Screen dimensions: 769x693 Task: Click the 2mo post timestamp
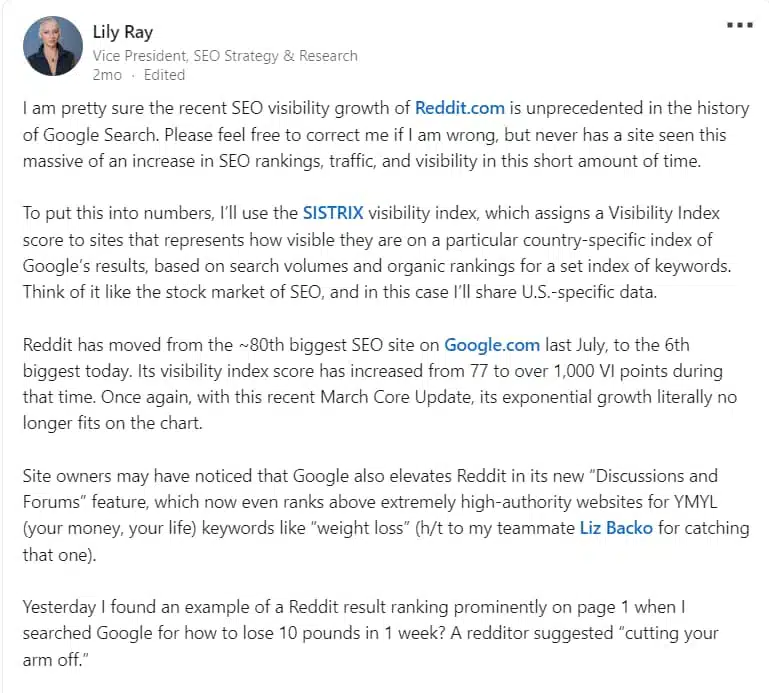click(108, 74)
